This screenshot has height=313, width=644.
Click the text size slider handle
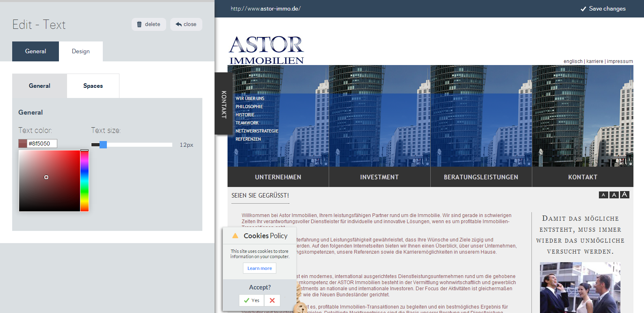click(x=103, y=145)
